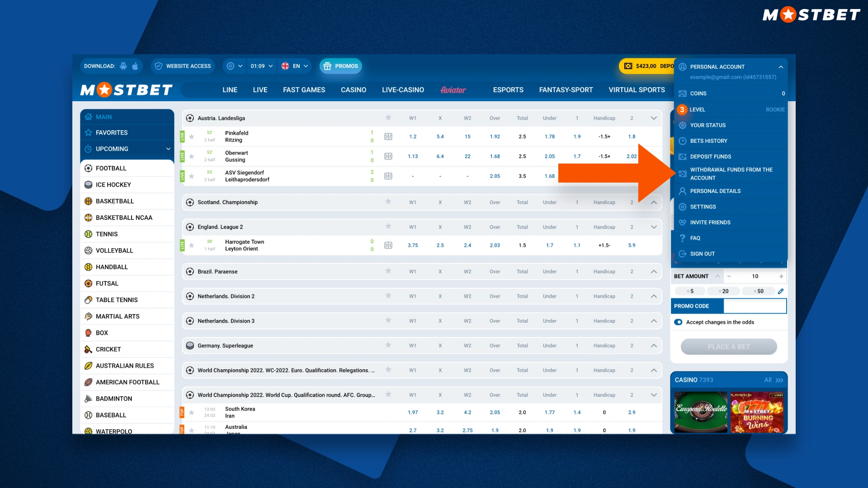Click the SETTINGS gear icon in account menu
The image size is (868, 488).
(x=683, y=207)
